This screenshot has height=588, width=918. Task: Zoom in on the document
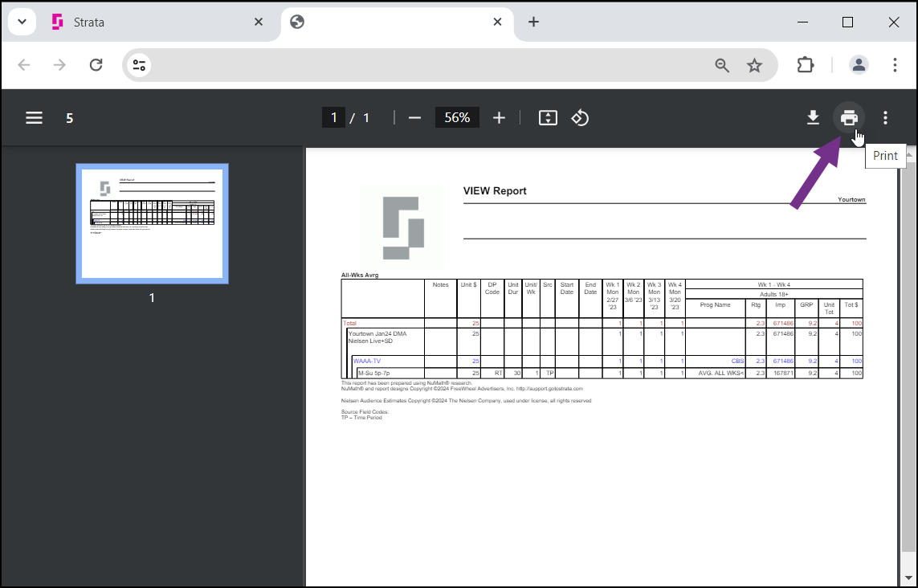499,117
